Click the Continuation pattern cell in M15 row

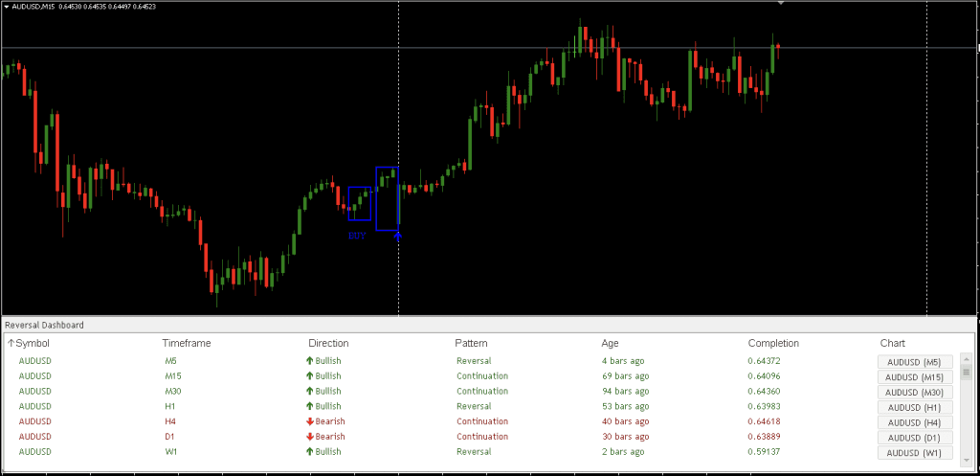pos(482,376)
